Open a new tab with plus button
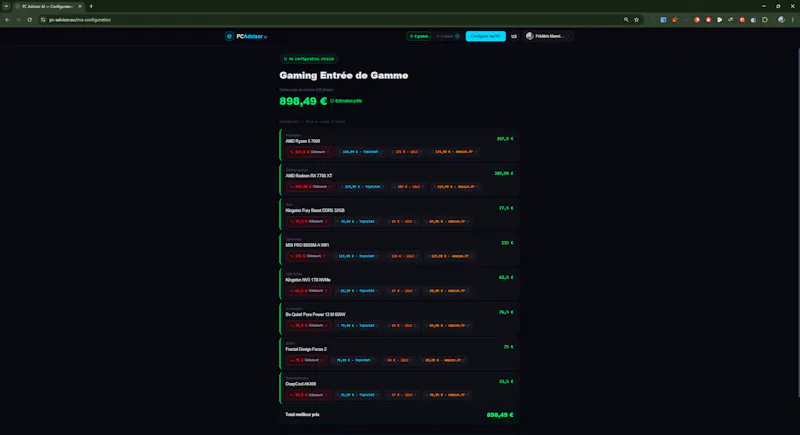The height and width of the screenshot is (435, 800). pos(91,6)
